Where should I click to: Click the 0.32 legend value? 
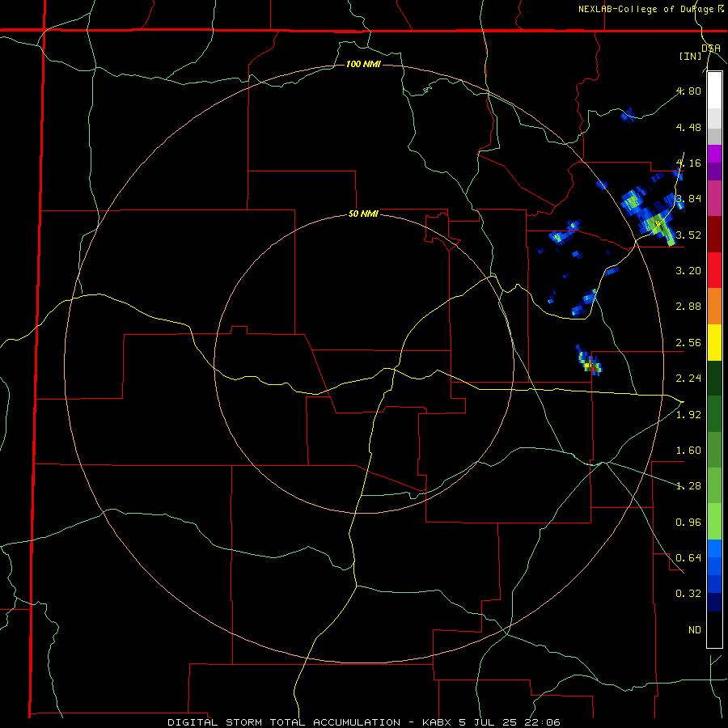688,594
